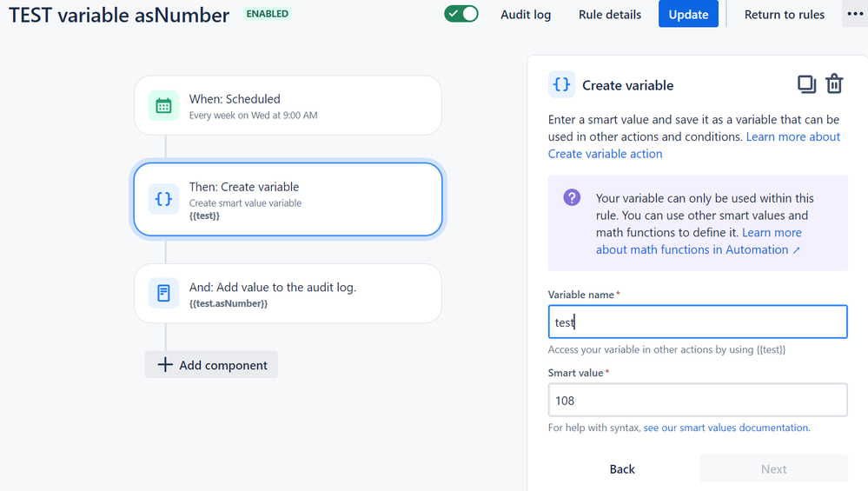868x491 pixels.
Task: Click the audit log document icon on third step
Action: coord(163,293)
